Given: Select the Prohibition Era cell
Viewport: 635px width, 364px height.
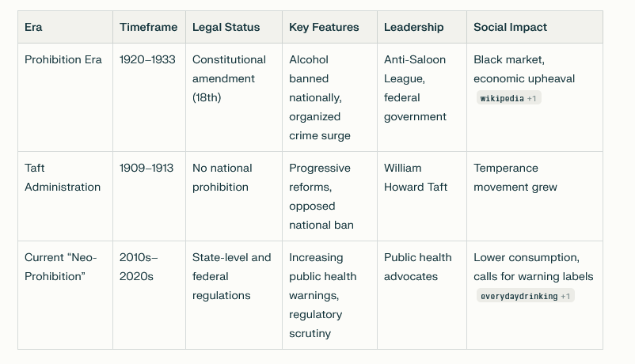Looking at the screenshot, I should pyautogui.click(x=65, y=97).
